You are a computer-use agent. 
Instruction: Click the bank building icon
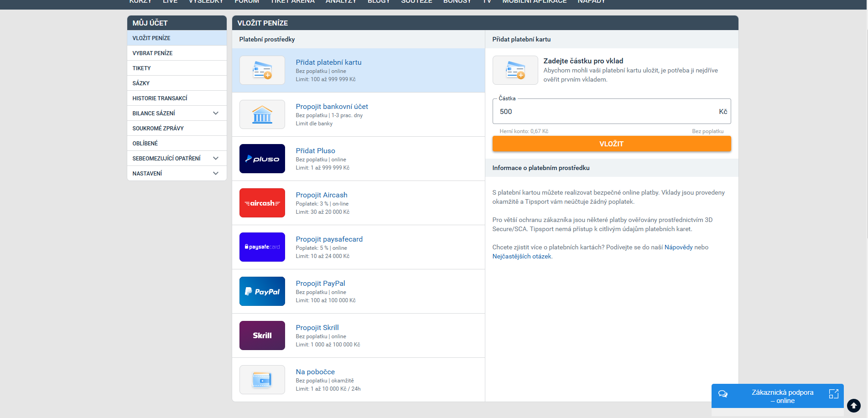tap(262, 114)
